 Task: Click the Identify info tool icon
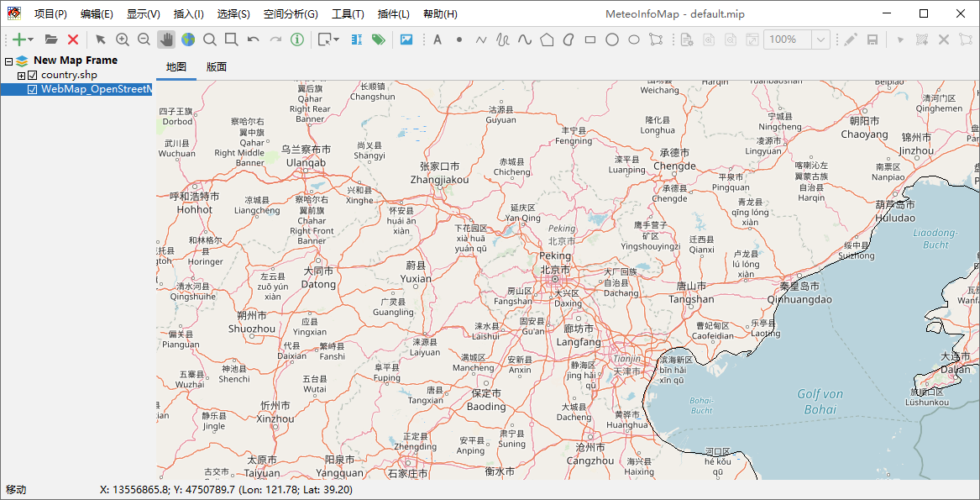[x=297, y=39]
